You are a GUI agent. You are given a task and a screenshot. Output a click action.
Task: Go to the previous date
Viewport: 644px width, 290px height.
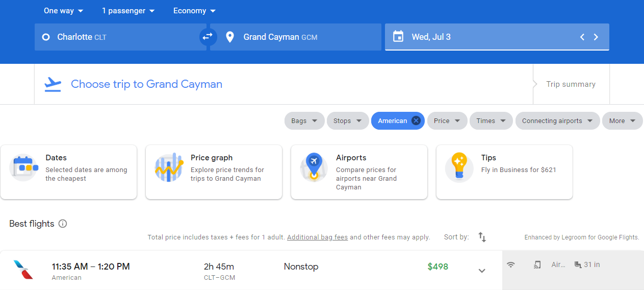pyautogui.click(x=582, y=37)
